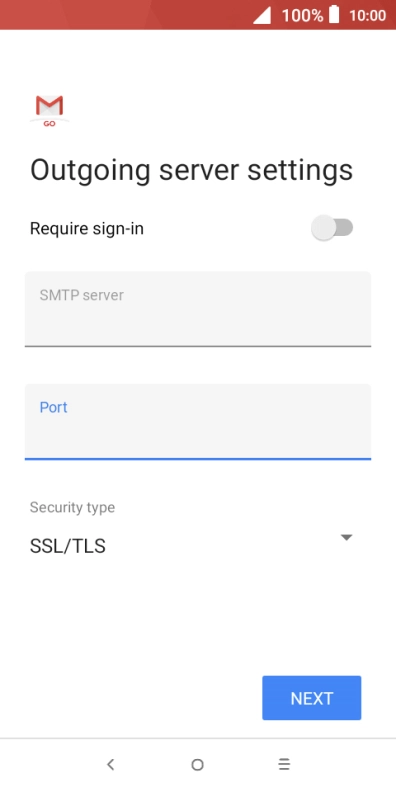The height and width of the screenshot is (792, 396).
Task: Tap the Gmail Go logo icon
Action: [x=50, y=110]
